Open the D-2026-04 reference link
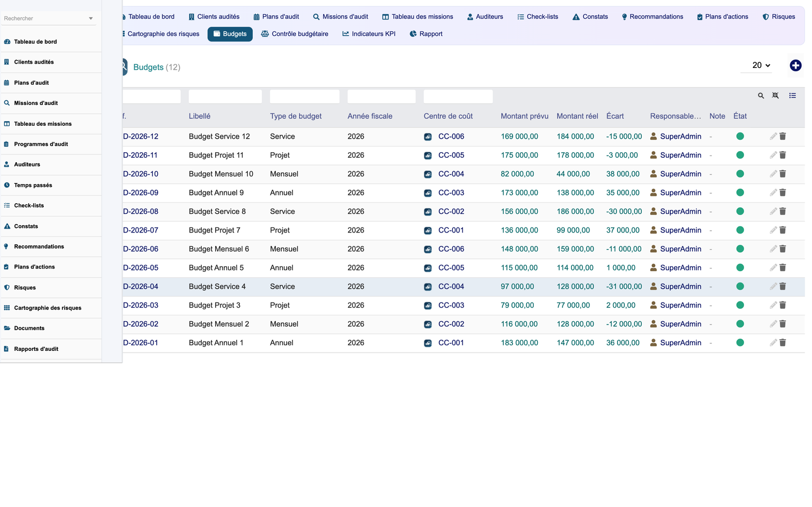 click(x=140, y=286)
